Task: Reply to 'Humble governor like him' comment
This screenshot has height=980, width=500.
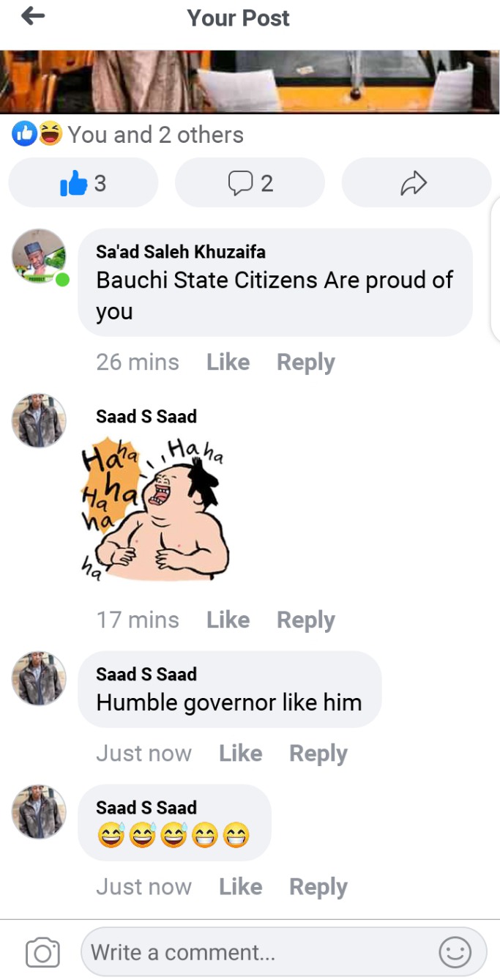Action: coord(318,753)
